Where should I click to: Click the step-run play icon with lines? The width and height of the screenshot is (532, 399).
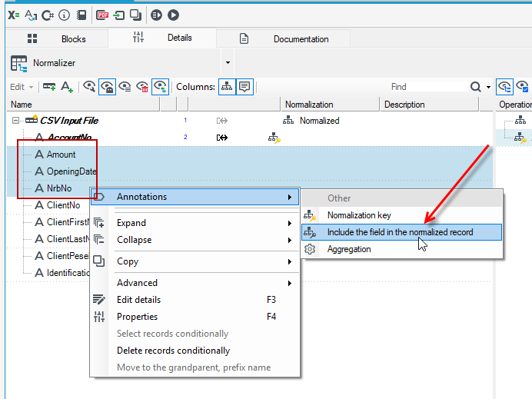156,15
